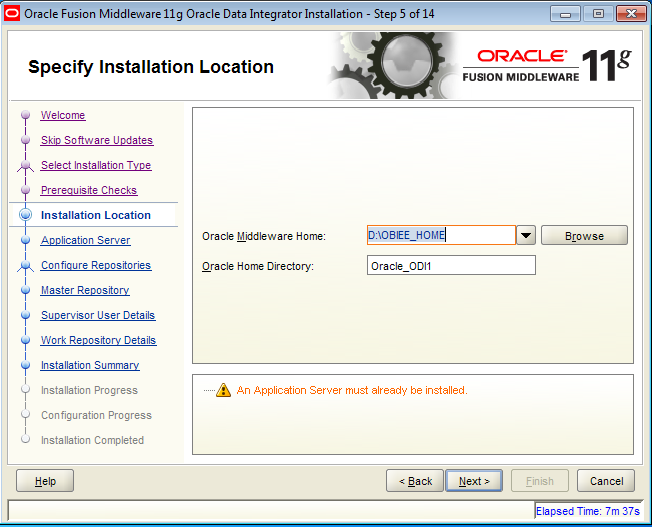Click the Oracle Middleware Home label
652x527 pixels.
tap(264, 236)
